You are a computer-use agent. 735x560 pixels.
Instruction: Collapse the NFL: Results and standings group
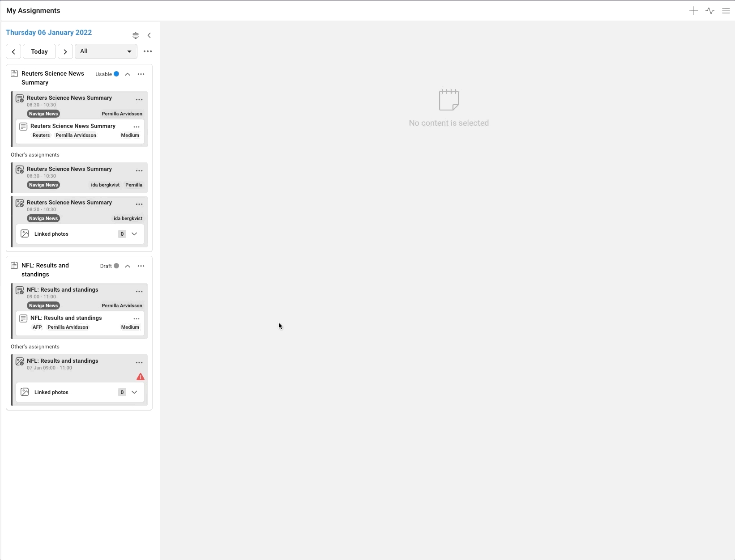[x=128, y=266]
